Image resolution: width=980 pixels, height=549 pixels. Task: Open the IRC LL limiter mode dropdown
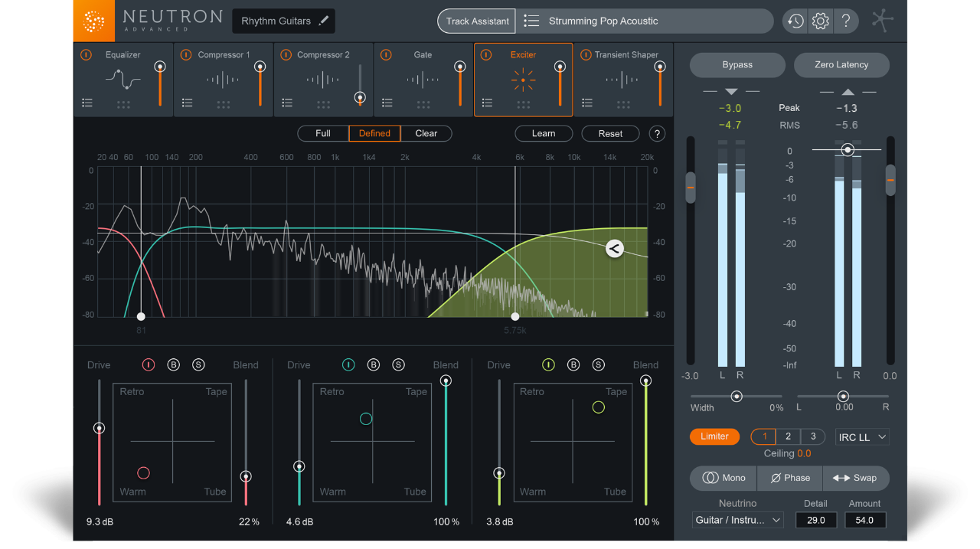[x=862, y=436]
